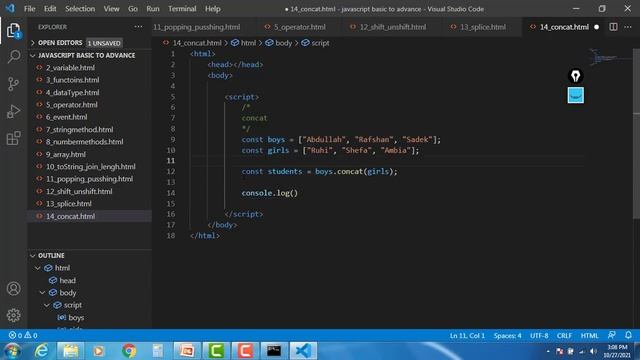Open the notifications bell
This screenshot has height=360, width=640.
[x=628, y=335]
